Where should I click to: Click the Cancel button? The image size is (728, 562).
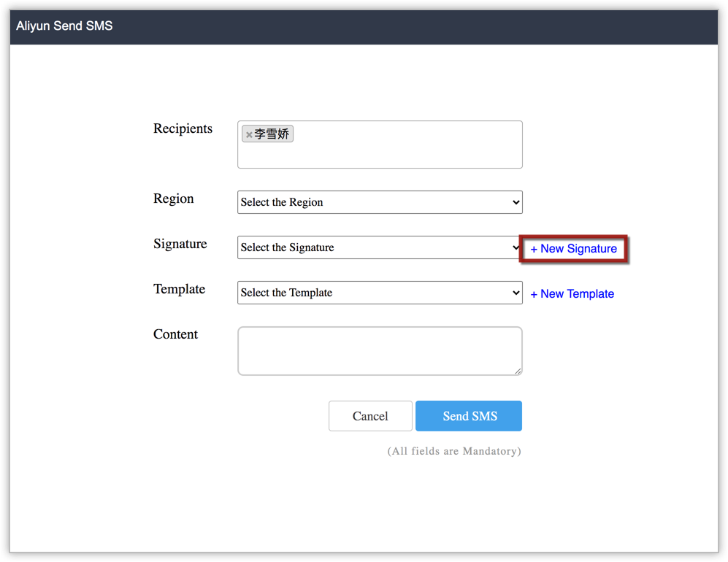(x=370, y=416)
